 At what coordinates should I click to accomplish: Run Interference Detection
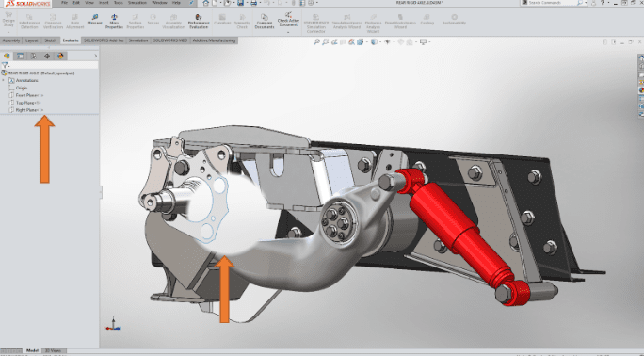29,22
